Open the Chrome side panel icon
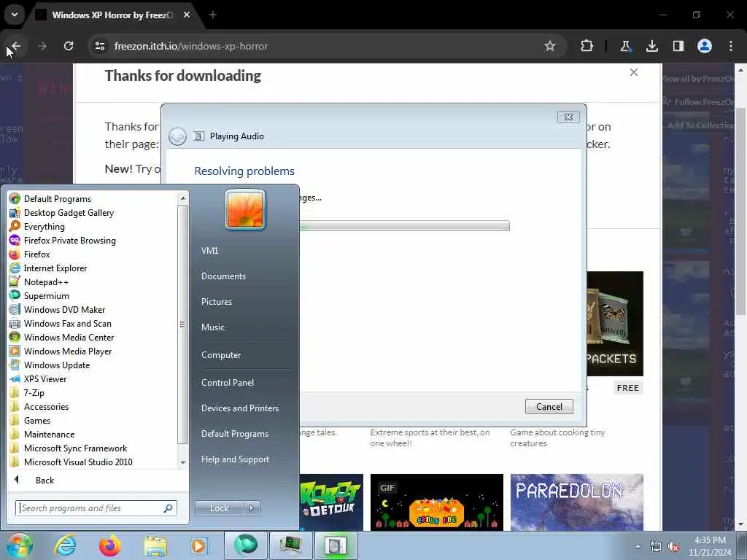This screenshot has height=560, width=747. [678, 46]
